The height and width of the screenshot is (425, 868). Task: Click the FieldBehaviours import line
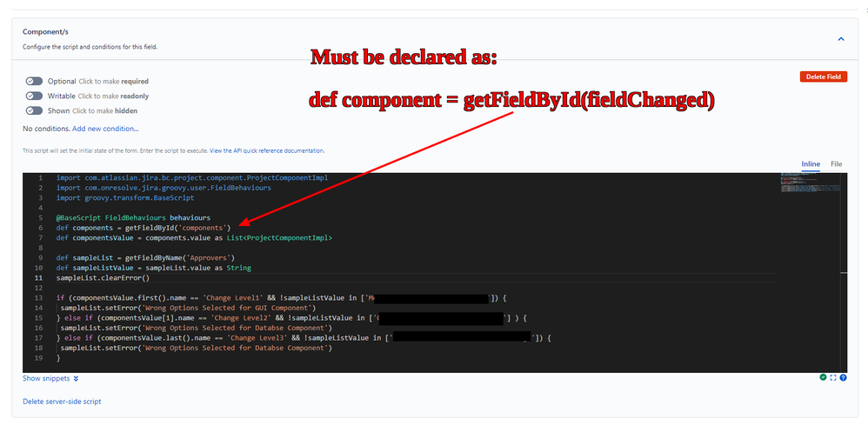tap(164, 188)
